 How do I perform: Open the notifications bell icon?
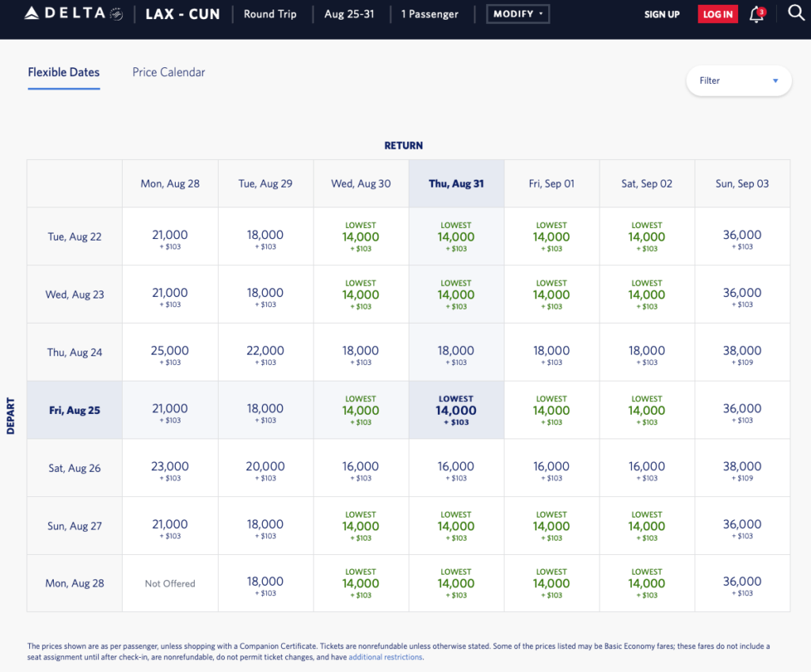pyautogui.click(x=756, y=14)
